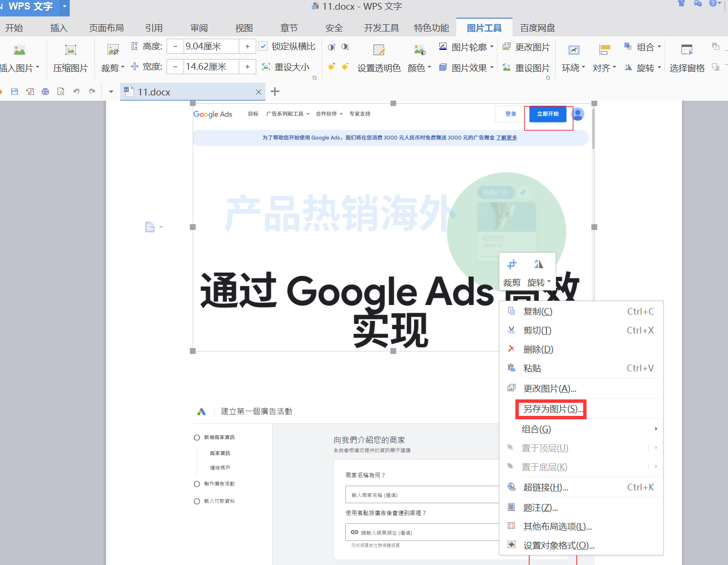Click the Rotate icon in floating mini toolbar

539,264
